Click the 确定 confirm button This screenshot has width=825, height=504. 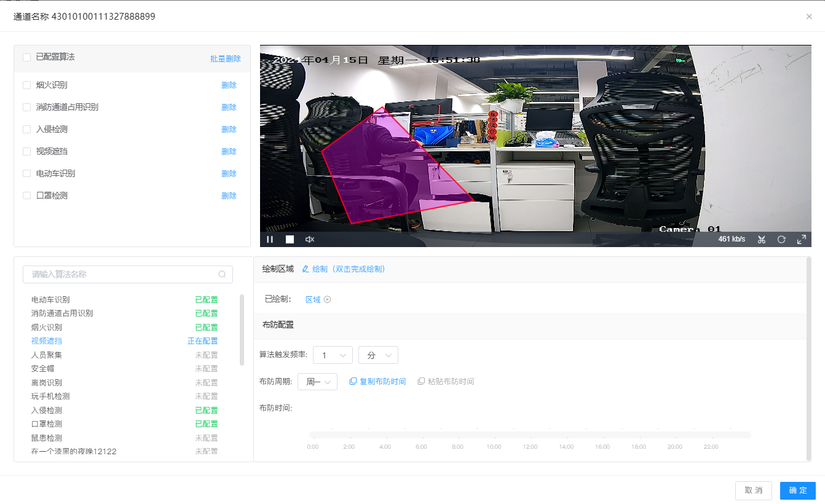(x=798, y=490)
